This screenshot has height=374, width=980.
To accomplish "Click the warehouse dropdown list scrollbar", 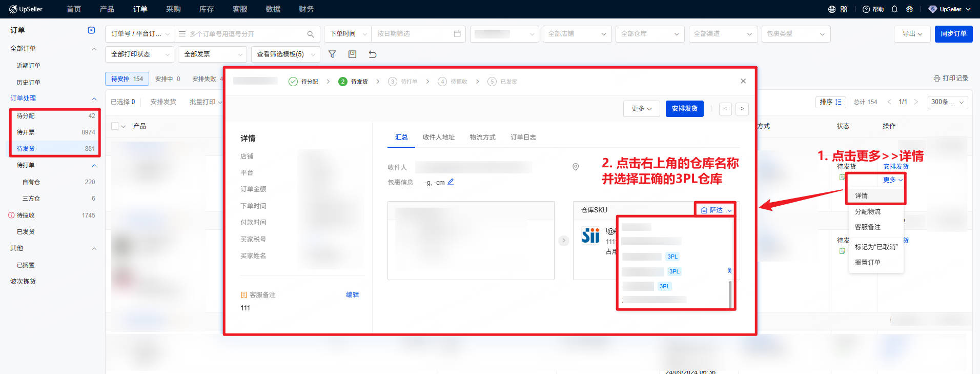I will pyautogui.click(x=730, y=293).
